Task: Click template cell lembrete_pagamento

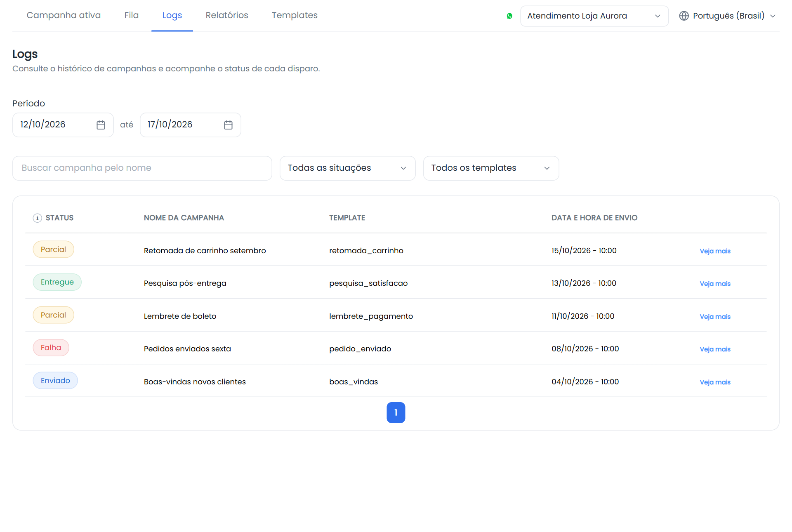Action: click(x=371, y=316)
